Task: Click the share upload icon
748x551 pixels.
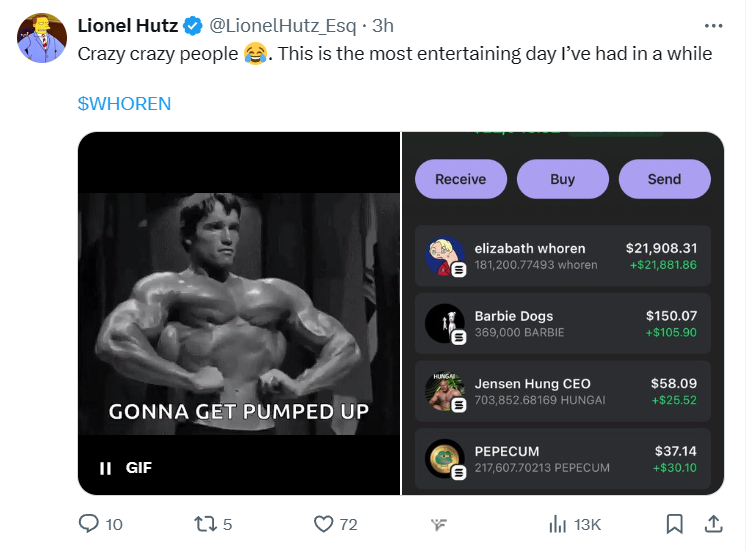Action: coord(714,523)
